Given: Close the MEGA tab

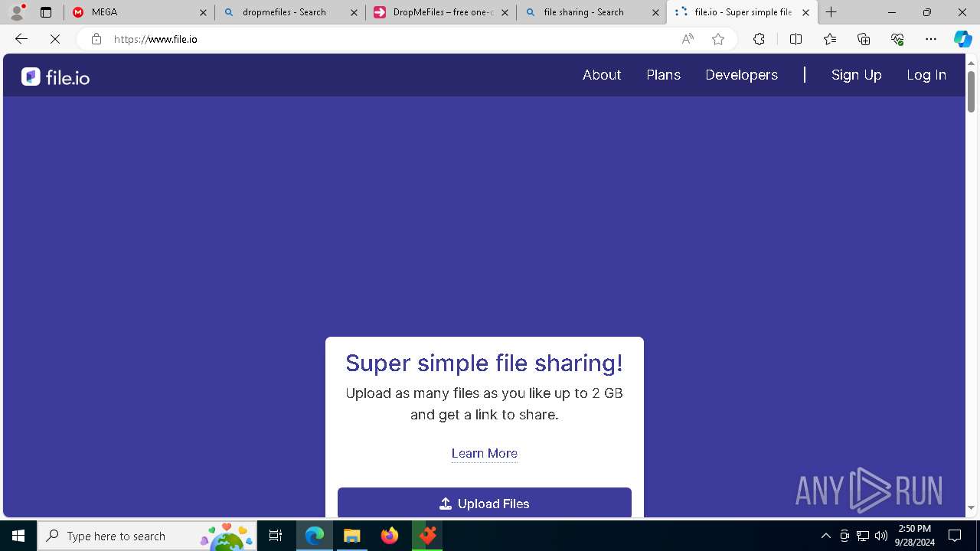Looking at the screenshot, I should tap(203, 12).
